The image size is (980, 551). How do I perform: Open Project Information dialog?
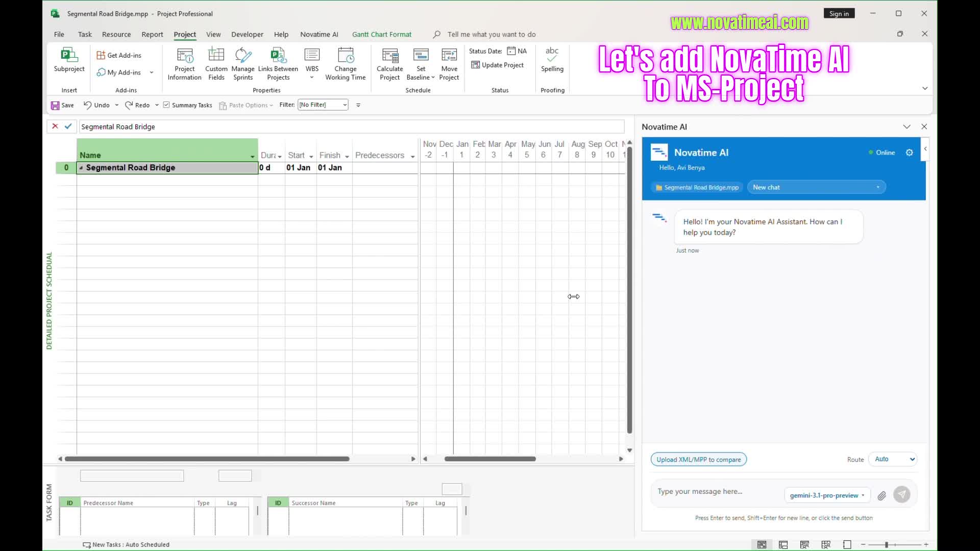pyautogui.click(x=184, y=64)
